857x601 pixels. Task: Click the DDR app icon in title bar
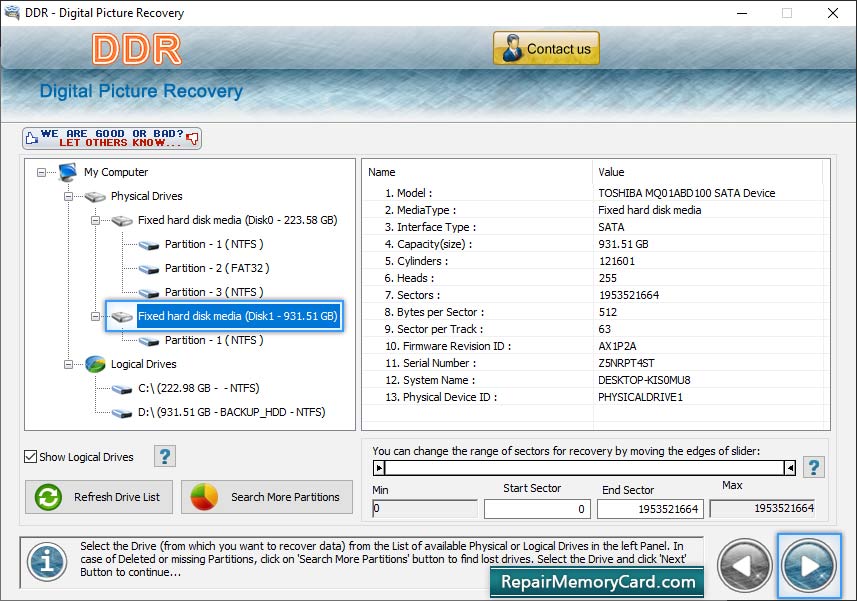[11, 12]
